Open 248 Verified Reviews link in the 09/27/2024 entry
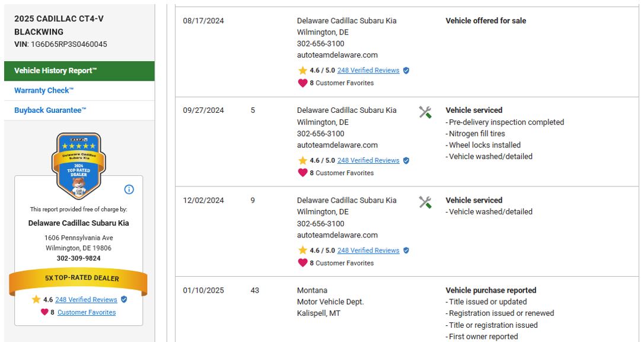The height and width of the screenshot is (342, 644). [x=368, y=160]
